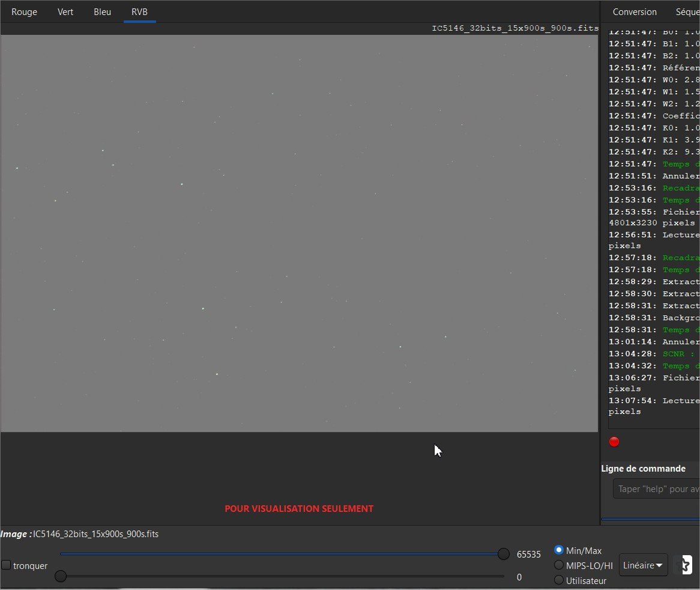Click inside the RVB image preview

299,233
